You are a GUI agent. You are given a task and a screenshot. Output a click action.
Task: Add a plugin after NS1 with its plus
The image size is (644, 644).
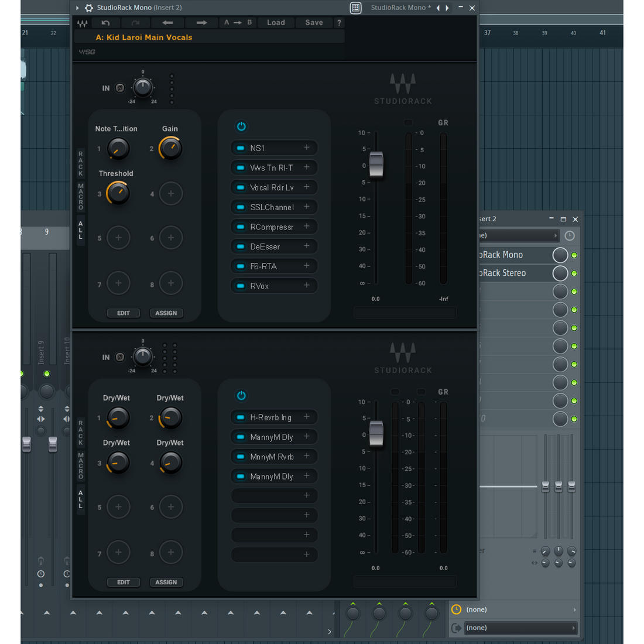pos(307,148)
